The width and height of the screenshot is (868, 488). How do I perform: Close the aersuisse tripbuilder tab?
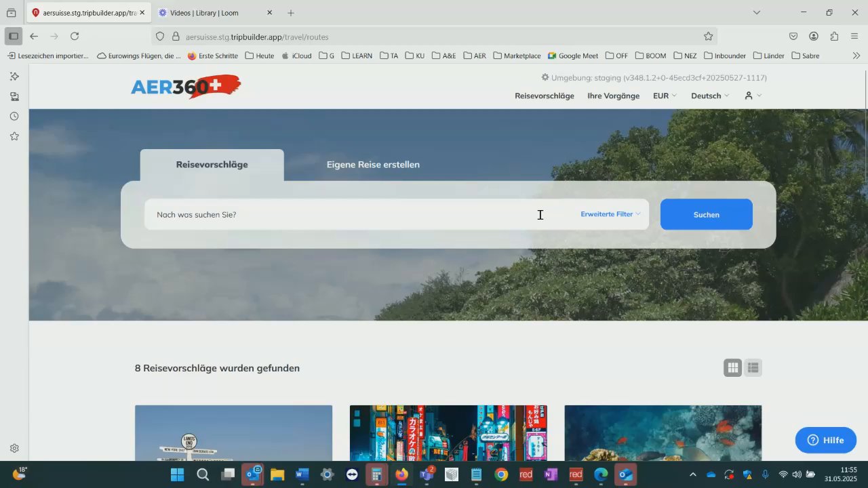142,13
